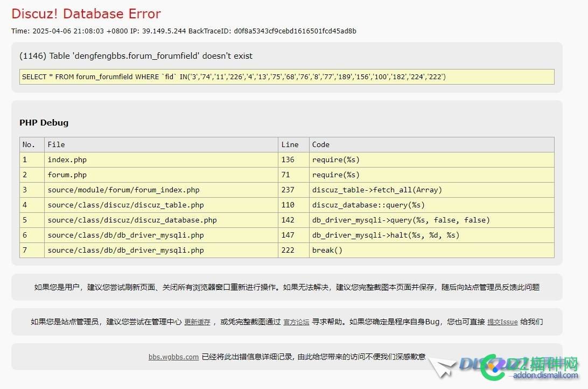
Task: Click the forum.php file cell
Action: (x=161, y=175)
